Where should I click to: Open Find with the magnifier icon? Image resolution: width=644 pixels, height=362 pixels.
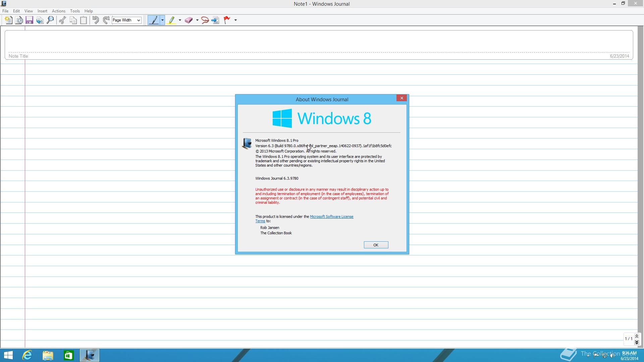[50, 20]
